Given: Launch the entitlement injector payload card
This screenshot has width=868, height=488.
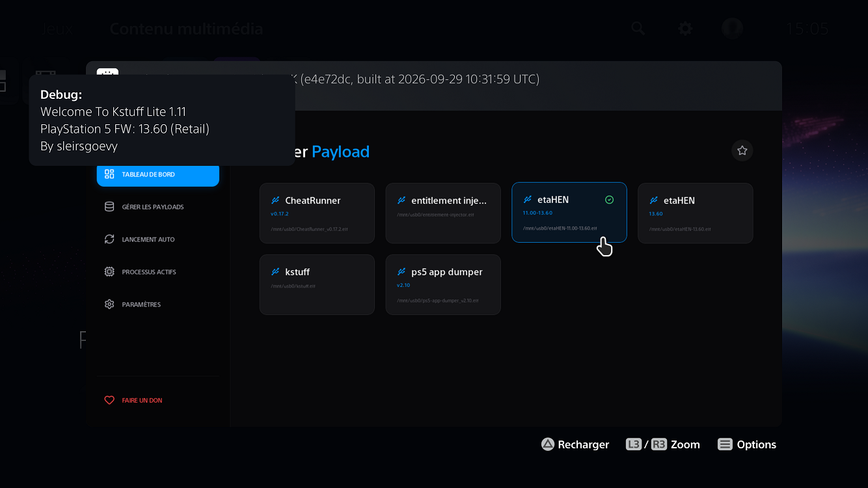Looking at the screenshot, I should coord(443,213).
